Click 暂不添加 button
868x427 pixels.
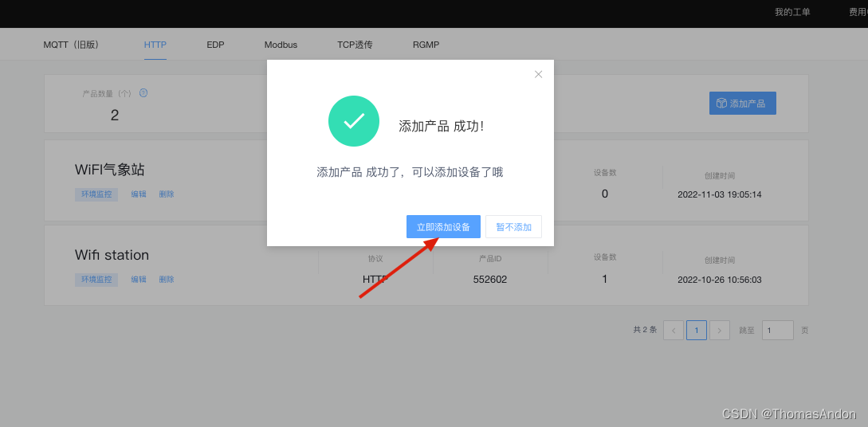point(514,227)
